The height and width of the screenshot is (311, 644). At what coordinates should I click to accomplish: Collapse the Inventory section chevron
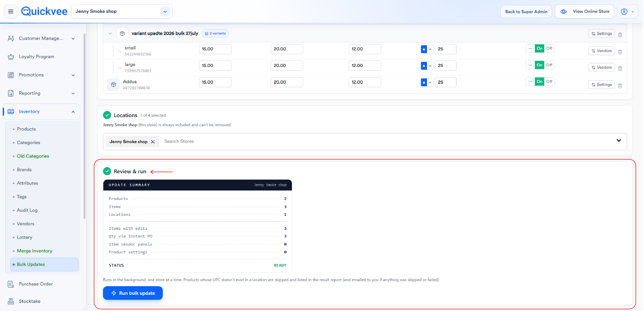[73, 112]
